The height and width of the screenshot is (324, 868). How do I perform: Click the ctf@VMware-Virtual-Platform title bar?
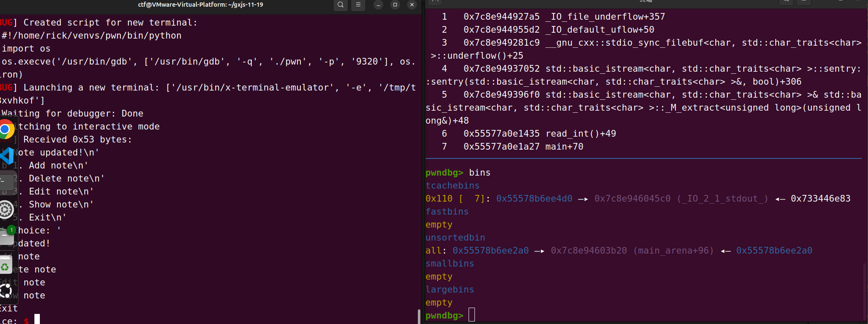pos(201,5)
